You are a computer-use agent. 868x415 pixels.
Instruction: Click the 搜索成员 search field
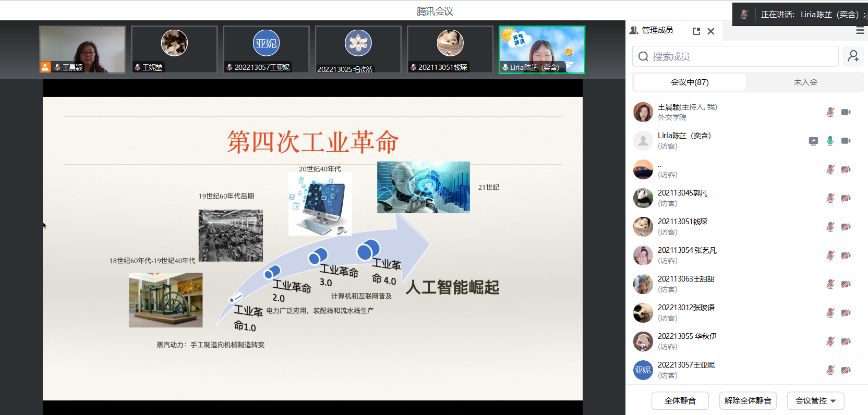coord(736,56)
